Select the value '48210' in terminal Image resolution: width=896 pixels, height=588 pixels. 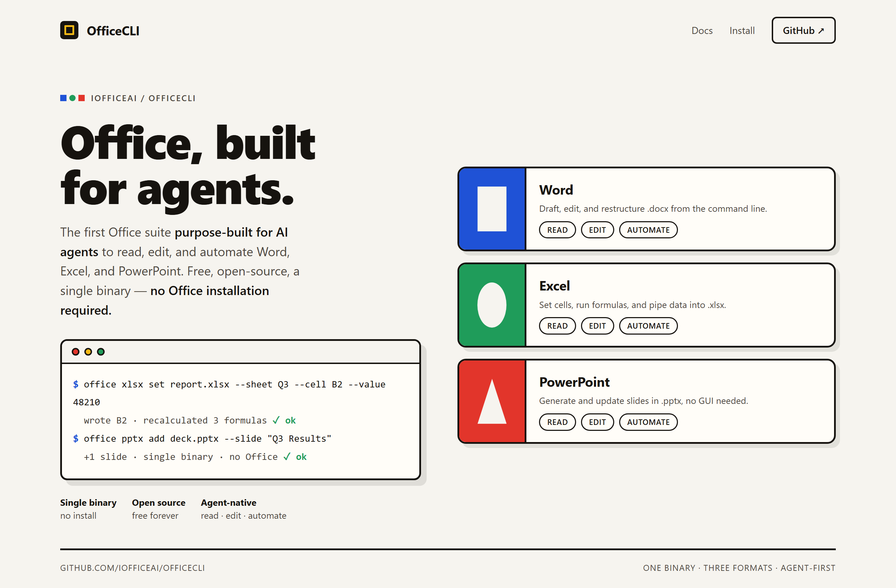pyautogui.click(x=86, y=402)
